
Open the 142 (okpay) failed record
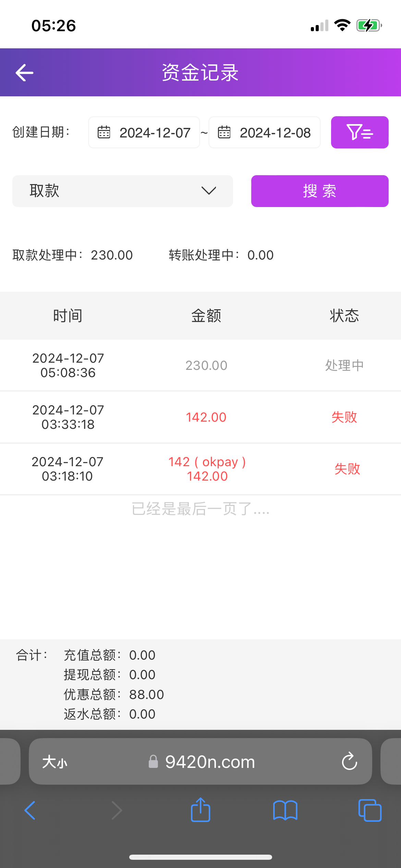pos(200,469)
